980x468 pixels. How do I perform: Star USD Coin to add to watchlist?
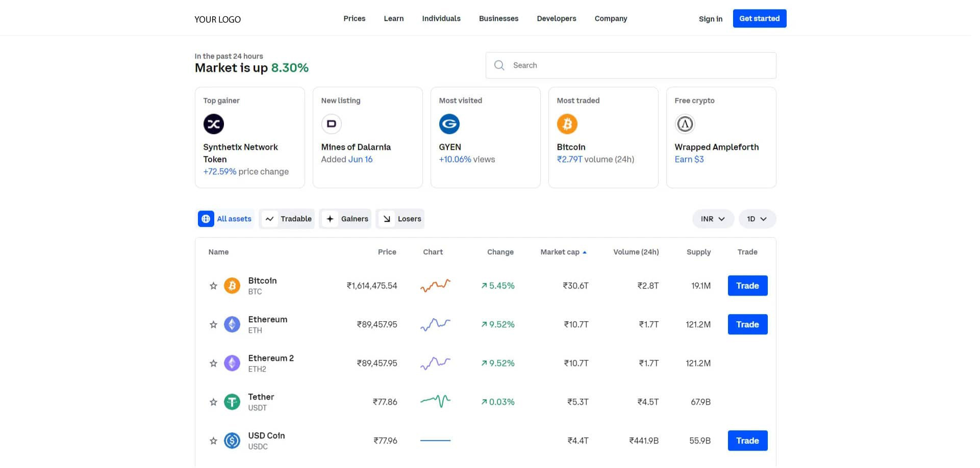[x=213, y=441]
